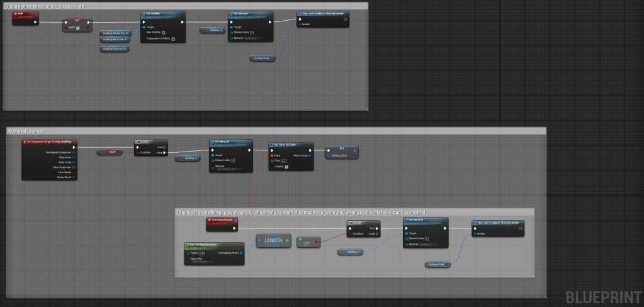
Task: Click the 'Occurs once the building is spawned' comment title
Action: point(46,6)
